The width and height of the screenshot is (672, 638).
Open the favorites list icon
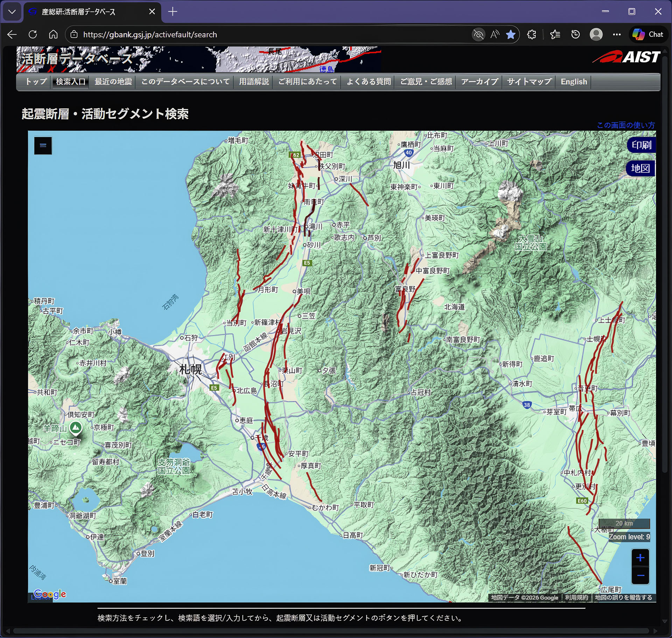click(x=555, y=34)
